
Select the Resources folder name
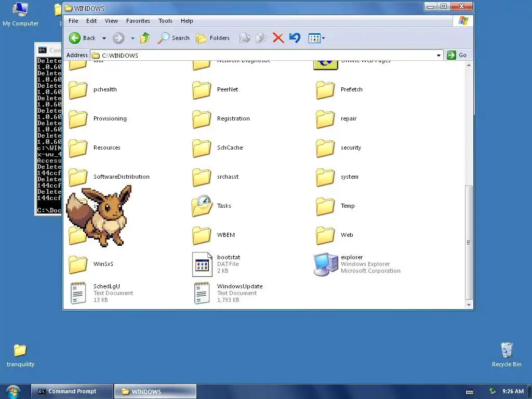coord(107,148)
